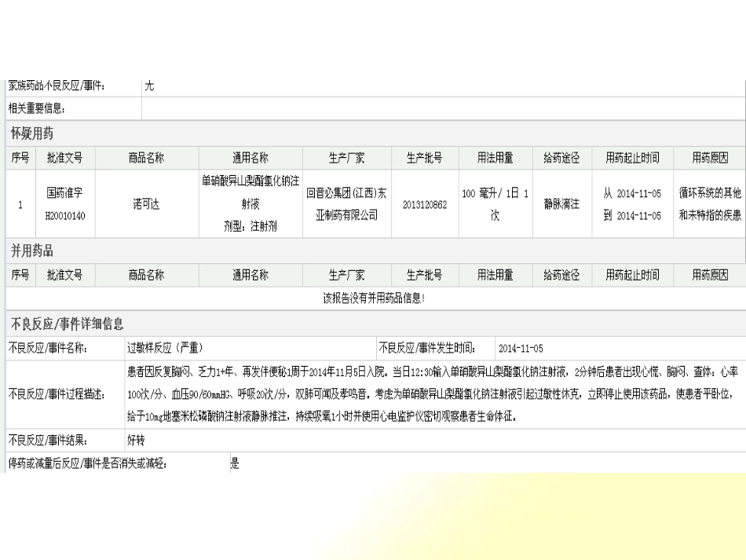Click generic name 单硝酸异山梨酯氯化钠注射液 cell
The image size is (746, 560).
(250, 204)
